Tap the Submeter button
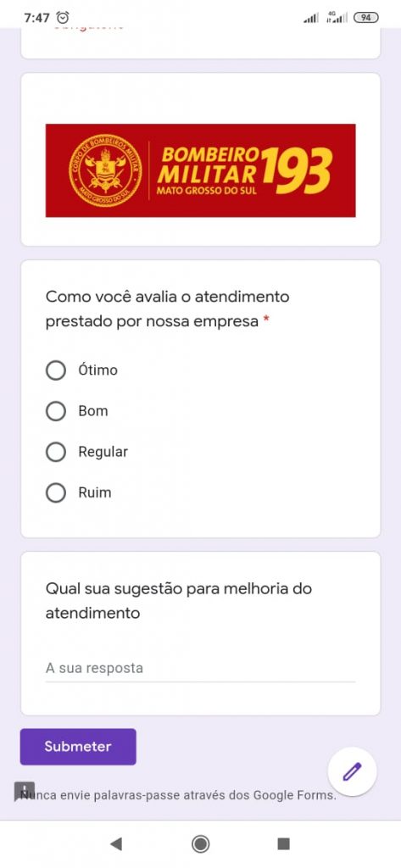The height and width of the screenshot is (868, 401). point(78,747)
